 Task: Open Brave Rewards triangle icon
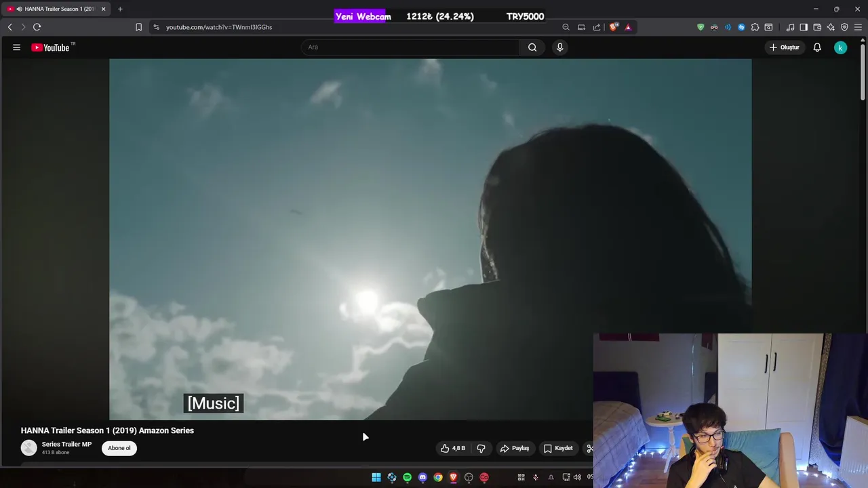click(x=628, y=27)
